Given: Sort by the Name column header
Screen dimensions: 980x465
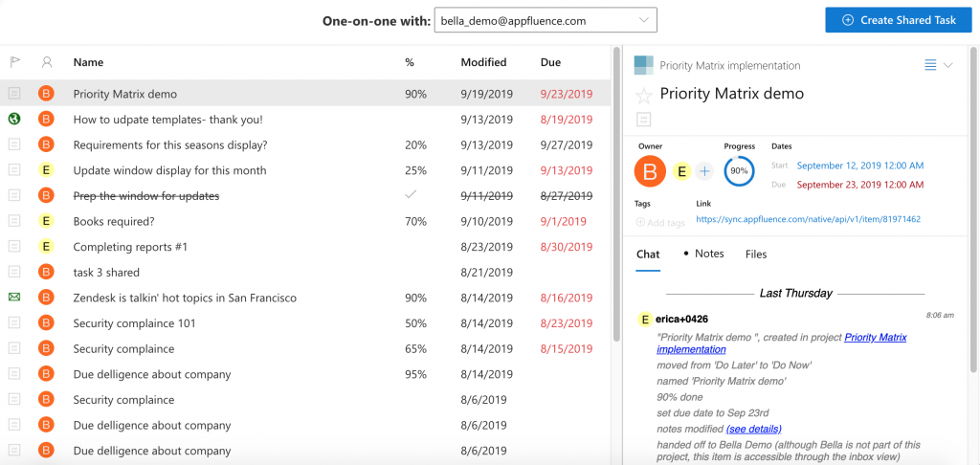Looking at the screenshot, I should coord(88,62).
